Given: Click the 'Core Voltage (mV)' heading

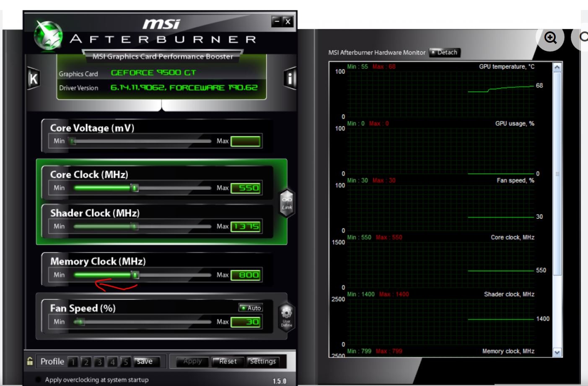Looking at the screenshot, I should [x=92, y=128].
